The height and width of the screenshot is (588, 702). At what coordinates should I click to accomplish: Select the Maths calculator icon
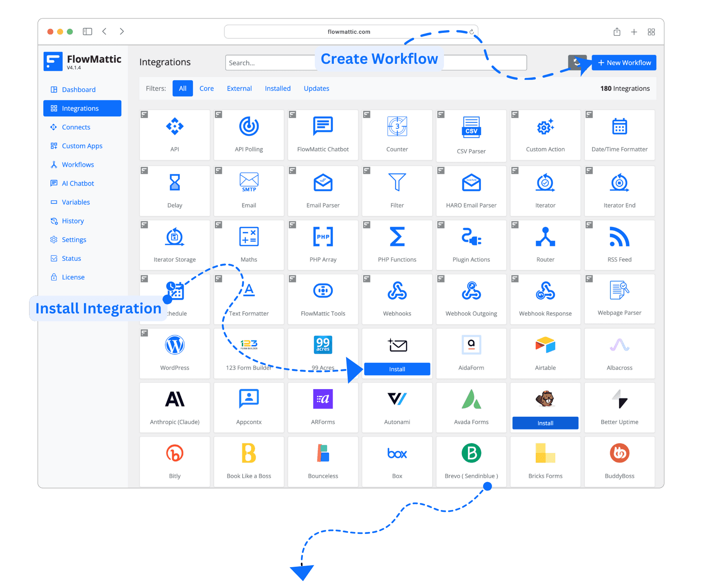[x=249, y=237]
